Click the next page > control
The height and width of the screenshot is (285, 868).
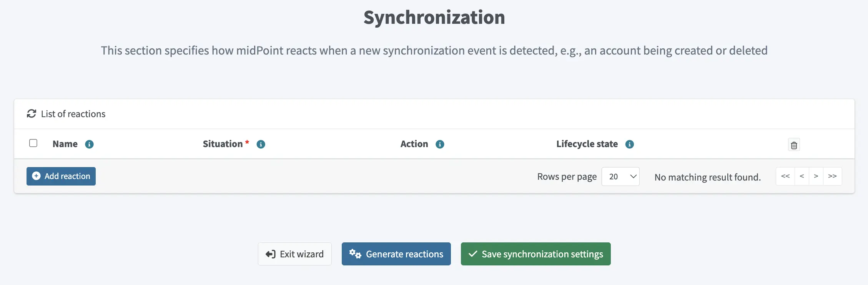pyautogui.click(x=816, y=176)
